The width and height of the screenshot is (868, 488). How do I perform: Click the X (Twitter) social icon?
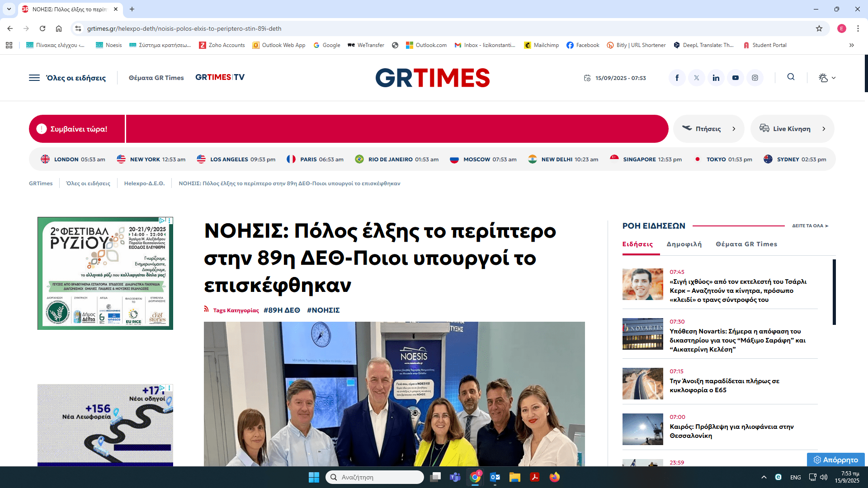point(696,78)
